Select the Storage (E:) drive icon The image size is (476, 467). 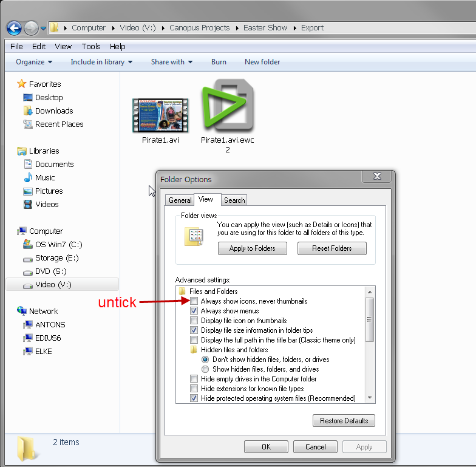[28, 259]
